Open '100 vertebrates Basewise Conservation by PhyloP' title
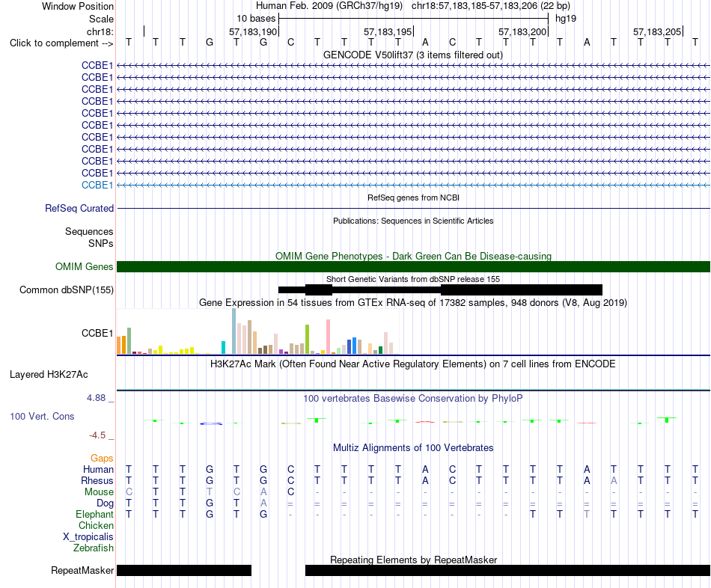The width and height of the screenshot is (711, 588). [x=413, y=399]
